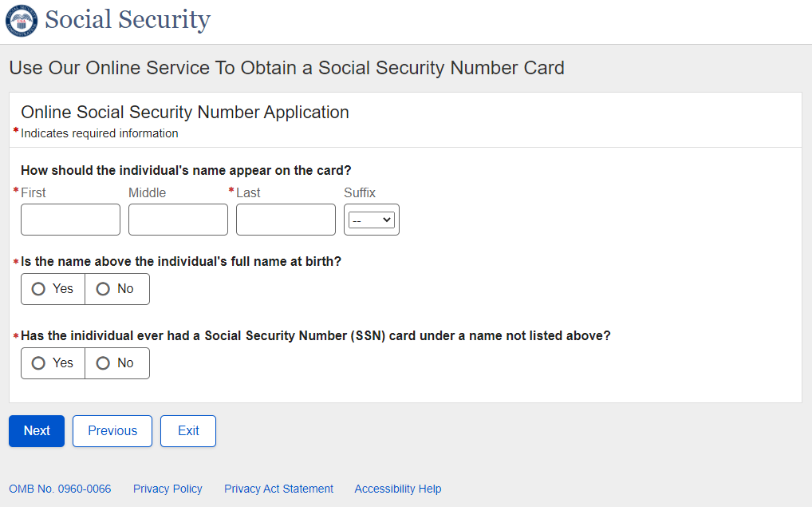Focus the First name input field

70,220
